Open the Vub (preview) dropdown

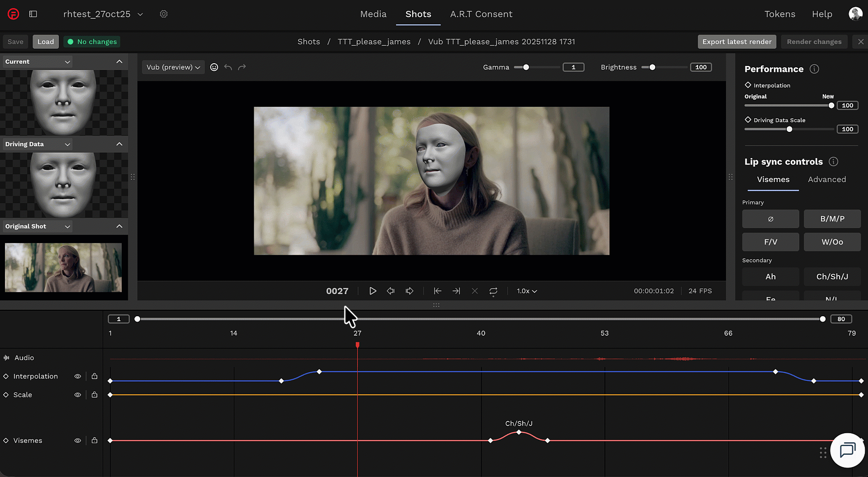pos(173,67)
